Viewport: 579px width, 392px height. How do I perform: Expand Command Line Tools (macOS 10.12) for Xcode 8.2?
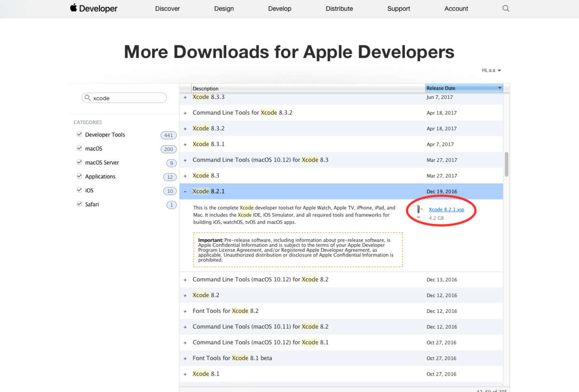click(x=185, y=280)
